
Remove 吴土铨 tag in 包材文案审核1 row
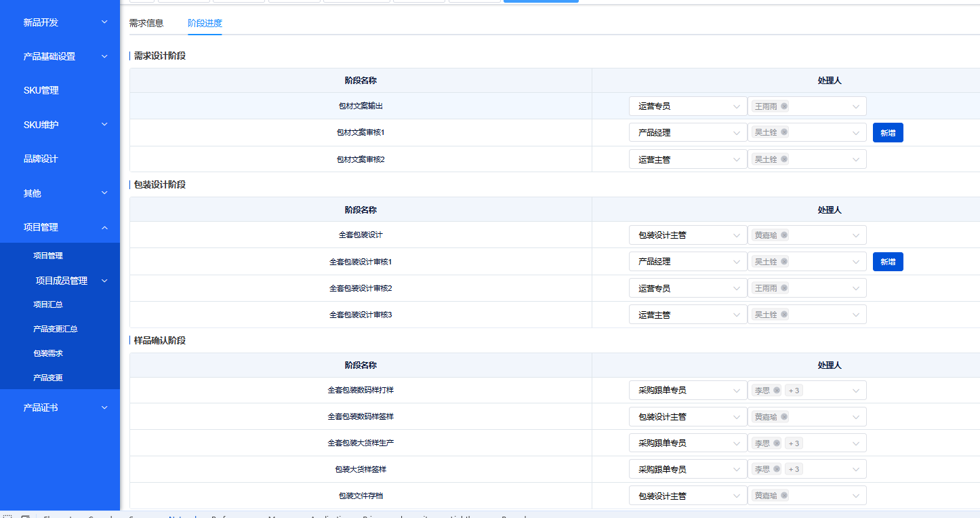click(784, 133)
